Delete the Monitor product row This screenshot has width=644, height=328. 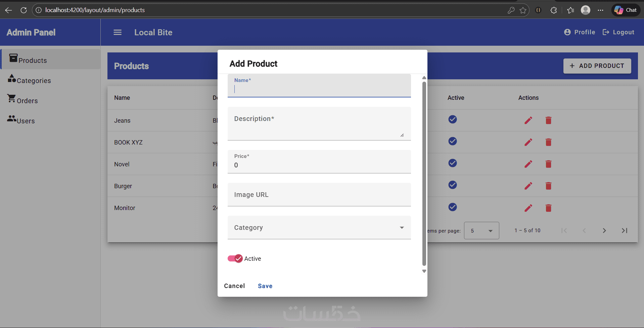[x=548, y=208]
